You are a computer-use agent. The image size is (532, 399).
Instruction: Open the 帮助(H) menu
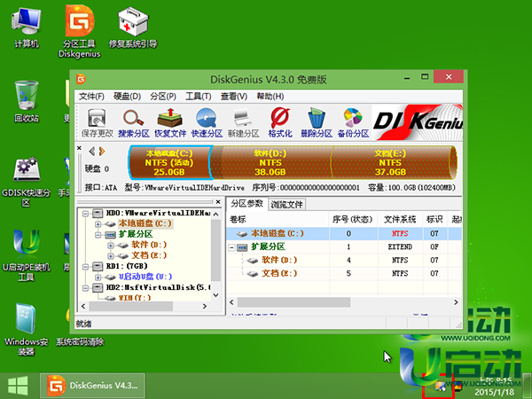click(270, 97)
